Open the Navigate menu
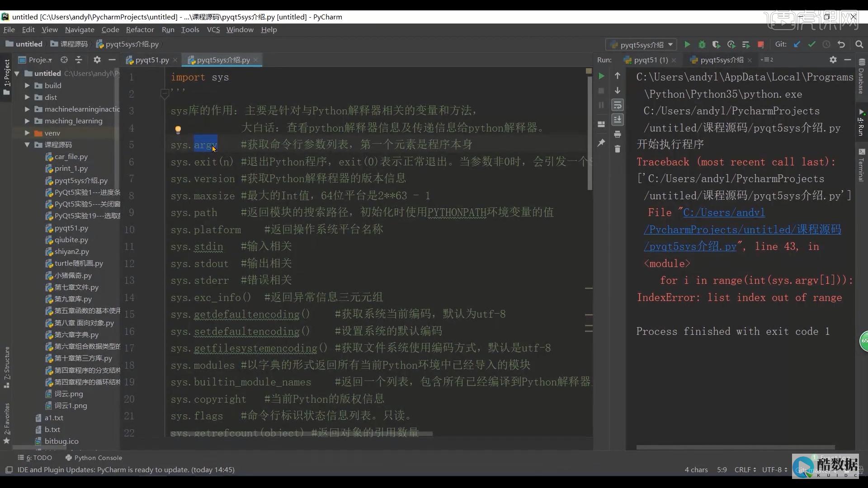The height and width of the screenshot is (488, 868). [x=80, y=29]
